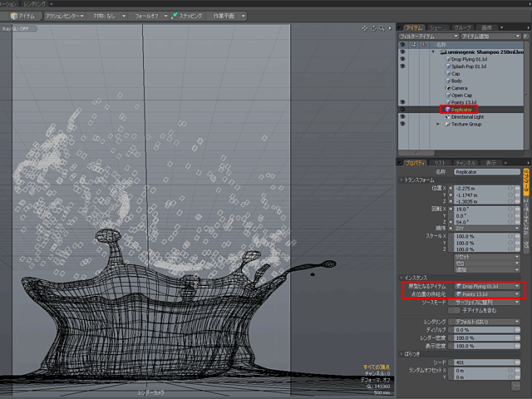
Task: Open the 点位置の供給元 Points 13 dropdown
Action: (487, 294)
